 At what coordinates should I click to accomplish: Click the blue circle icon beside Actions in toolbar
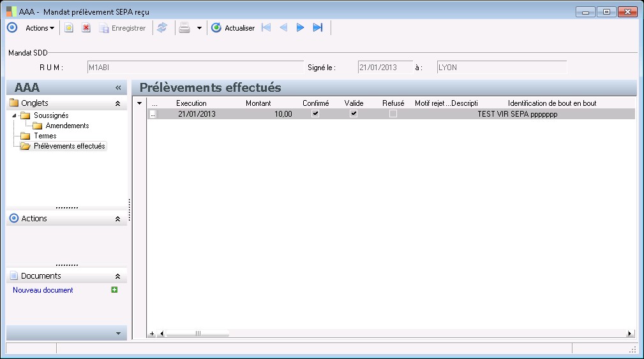click(12, 27)
